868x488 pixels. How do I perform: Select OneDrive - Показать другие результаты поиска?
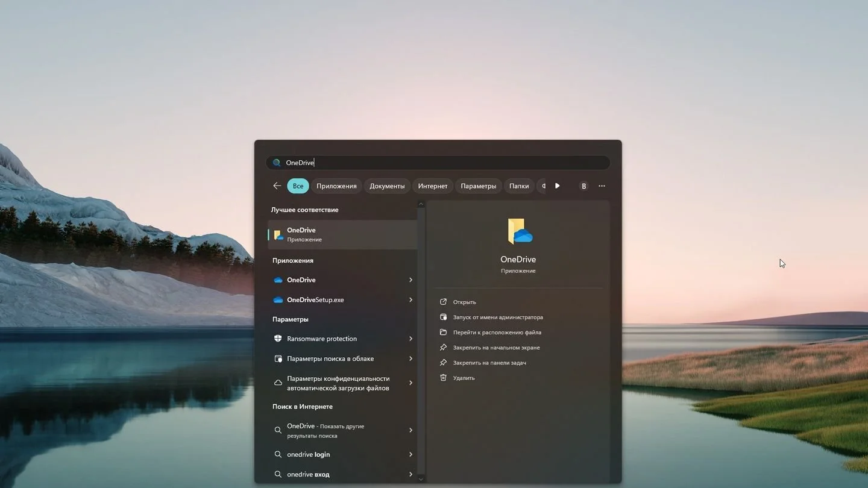click(x=342, y=430)
